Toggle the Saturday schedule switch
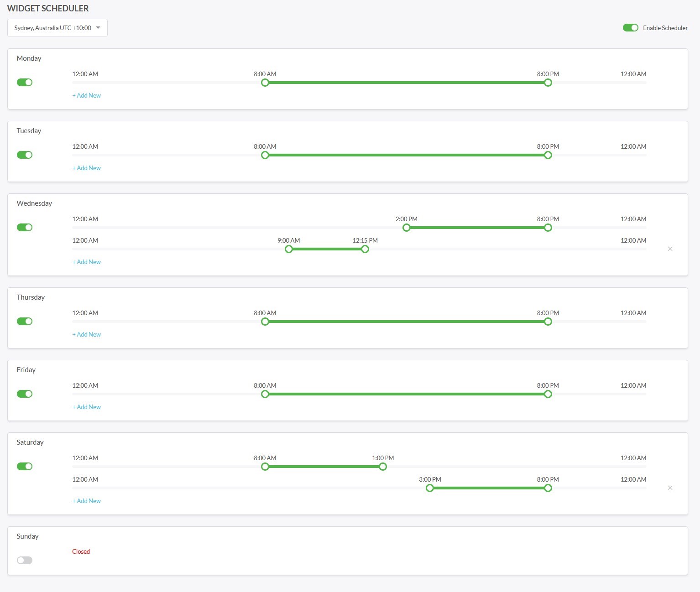This screenshot has height=592, width=700. 25,467
